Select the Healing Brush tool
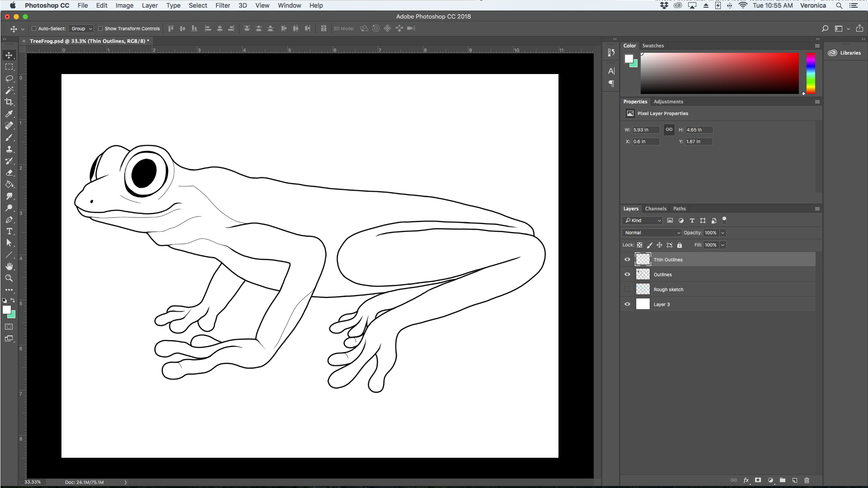 tap(9, 125)
